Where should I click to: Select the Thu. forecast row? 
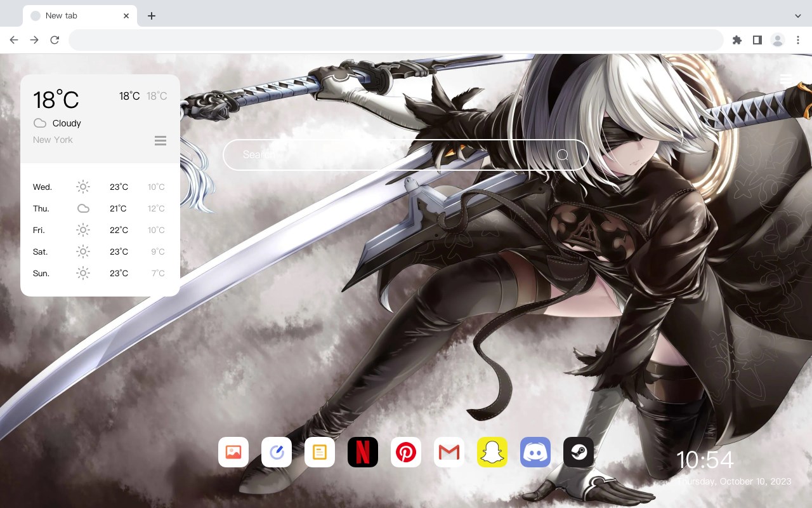coord(100,208)
